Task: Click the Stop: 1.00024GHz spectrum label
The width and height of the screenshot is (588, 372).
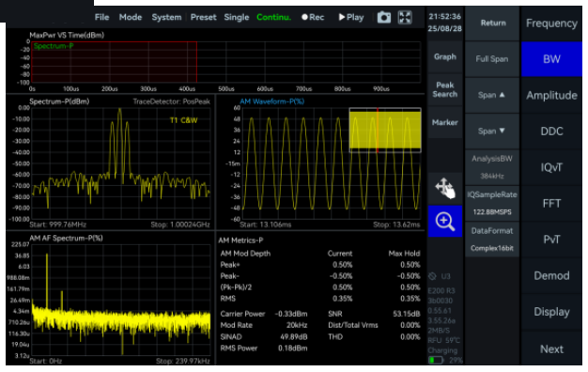Action: [180, 225]
